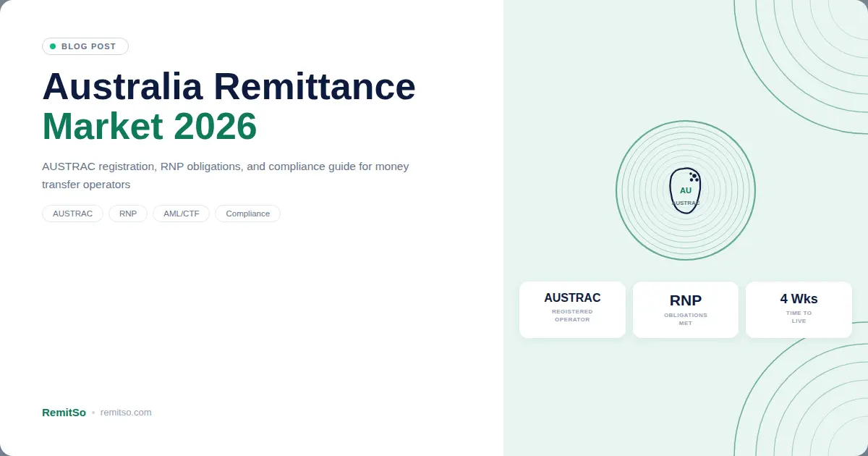Click the Australia Remittance headline
868x456 pixels.
click(x=229, y=86)
